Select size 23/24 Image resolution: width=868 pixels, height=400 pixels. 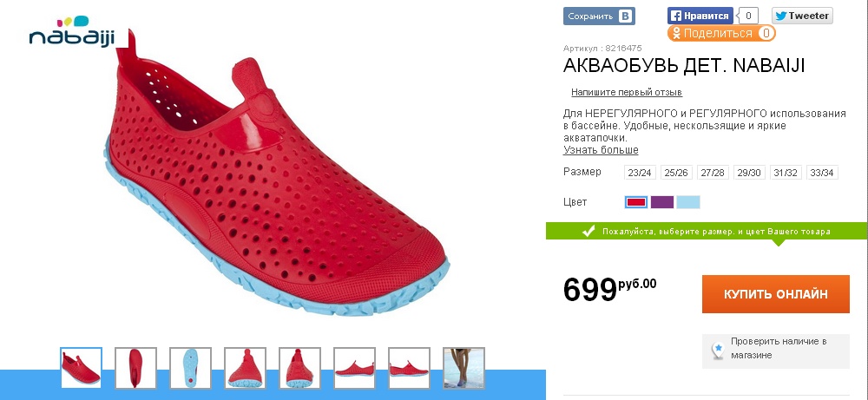(640, 173)
